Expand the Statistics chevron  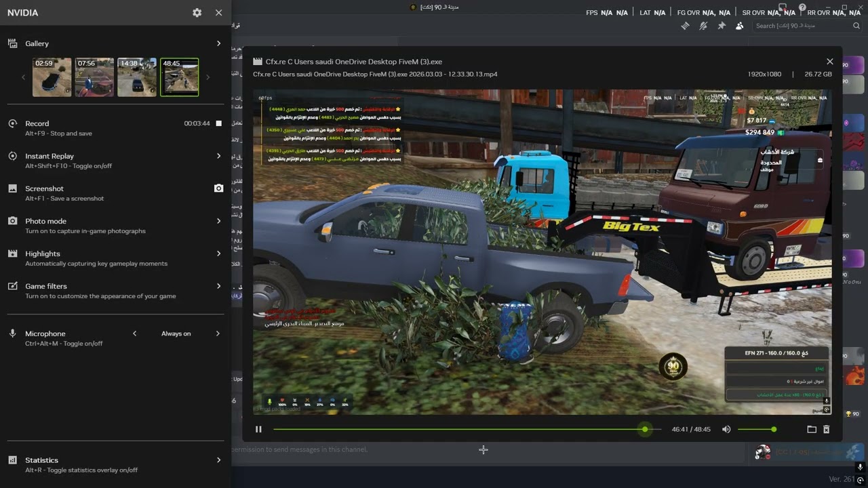tap(218, 460)
